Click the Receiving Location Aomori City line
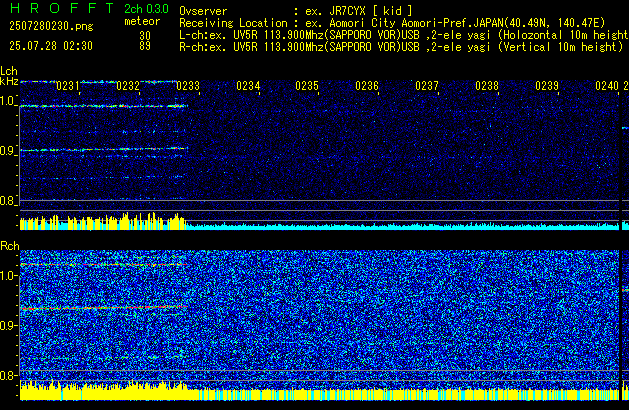The height and width of the screenshot is (410, 629). point(392,23)
